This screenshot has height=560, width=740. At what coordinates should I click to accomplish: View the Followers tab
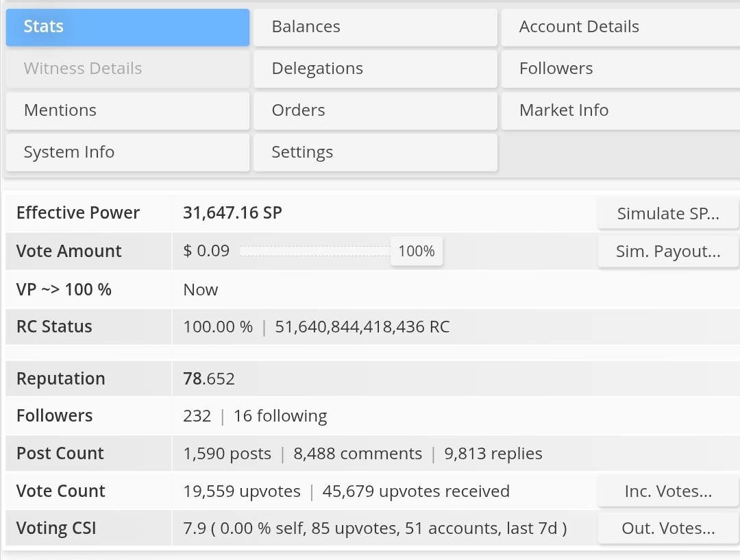tap(620, 69)
